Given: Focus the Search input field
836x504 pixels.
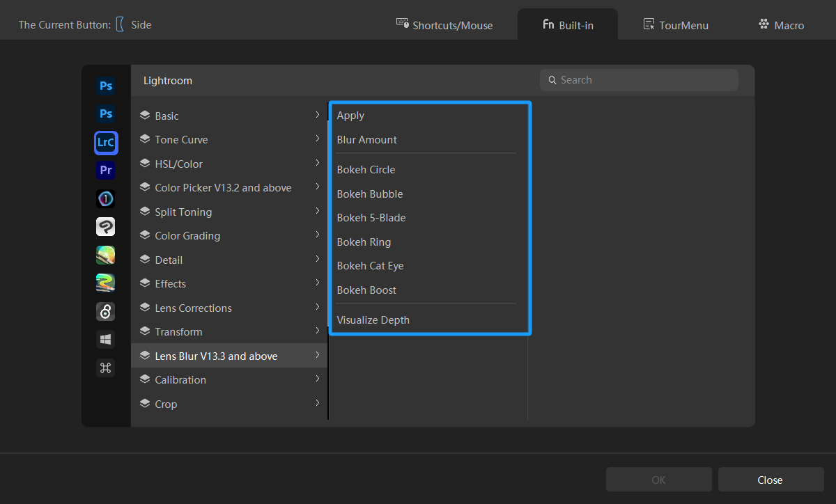Looking at the screenshot, I should pos(639,80).
